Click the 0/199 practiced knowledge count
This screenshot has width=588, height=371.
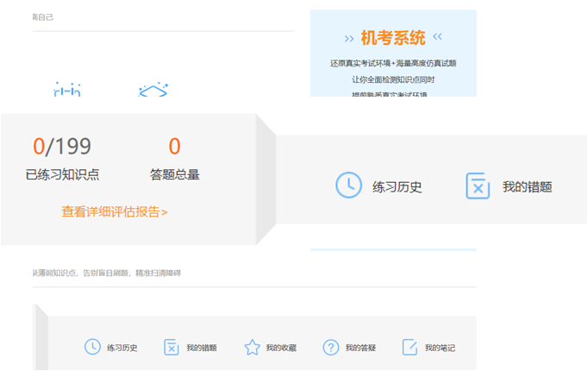[x=62, y=146]
